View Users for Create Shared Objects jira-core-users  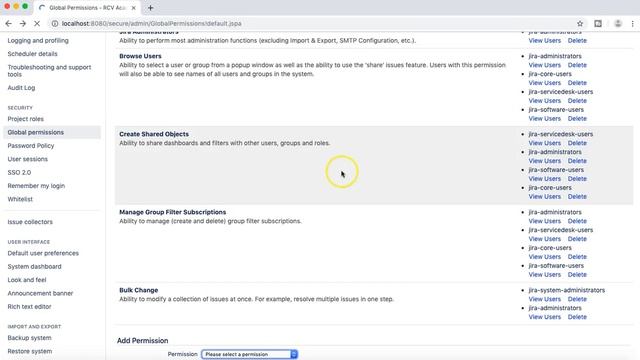(544, 197)
